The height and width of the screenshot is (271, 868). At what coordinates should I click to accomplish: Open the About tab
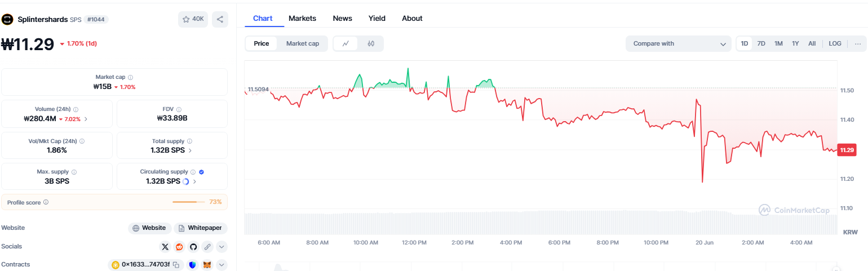[x=412, y=19]
